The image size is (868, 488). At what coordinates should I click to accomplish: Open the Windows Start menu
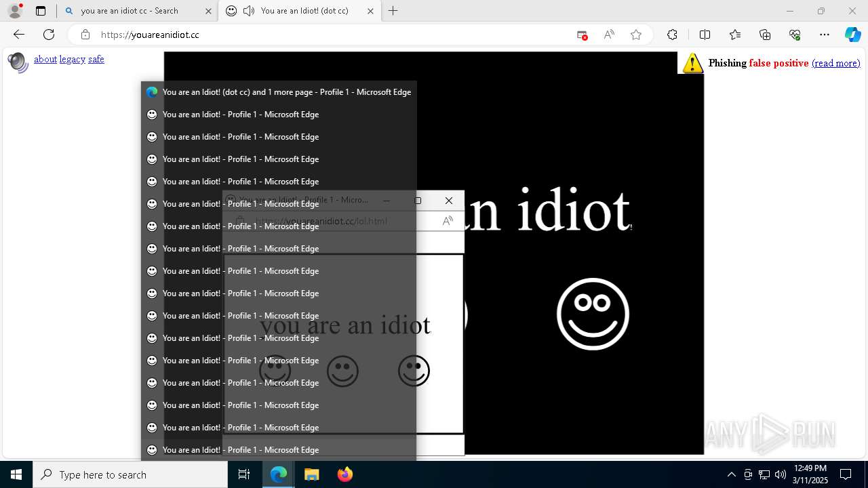[16, 474]
